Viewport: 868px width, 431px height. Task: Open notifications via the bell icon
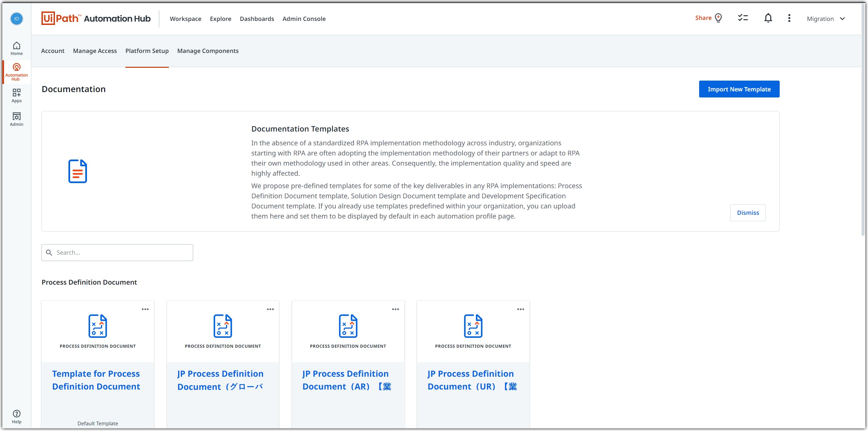point(768,18)
